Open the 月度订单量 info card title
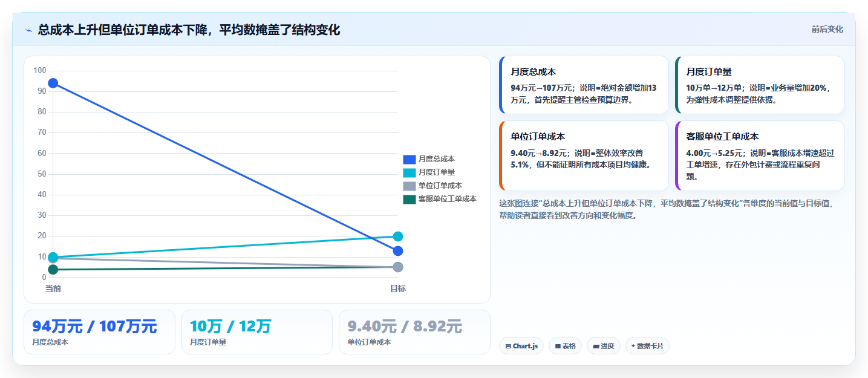Screen dimensions: 868x378 (x=709, y=71)
